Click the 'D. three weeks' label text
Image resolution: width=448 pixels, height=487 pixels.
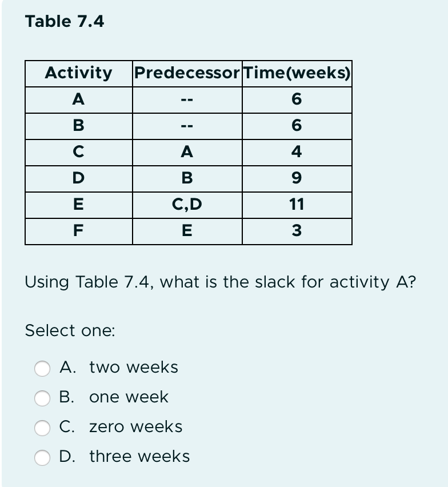[x=125, y=457]
